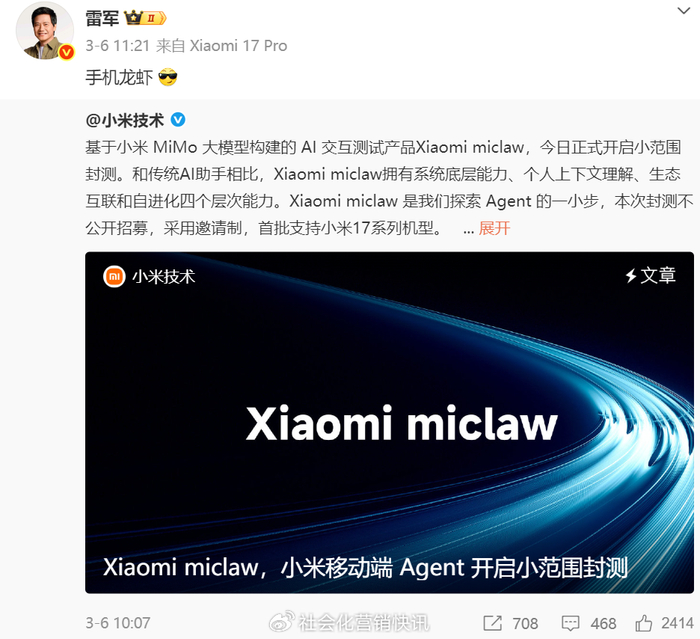Click the 468 comment count
700x639 pixels.
coord(603,623)
